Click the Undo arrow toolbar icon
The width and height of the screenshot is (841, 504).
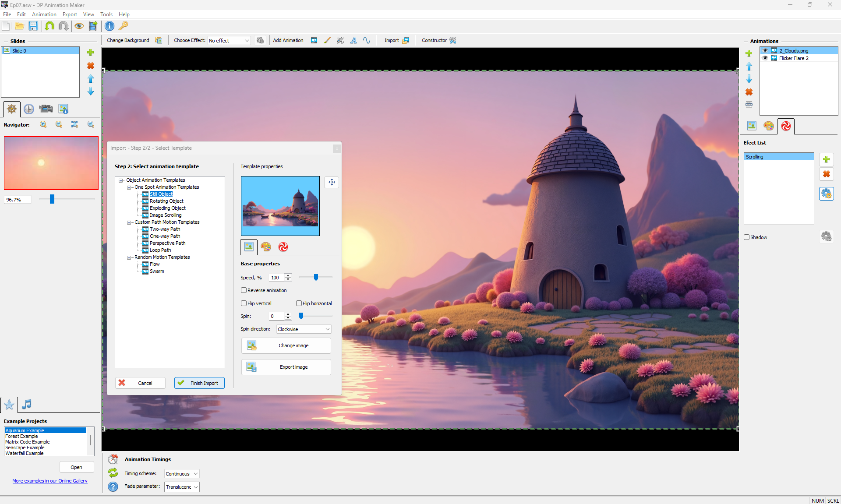[49, 26]
